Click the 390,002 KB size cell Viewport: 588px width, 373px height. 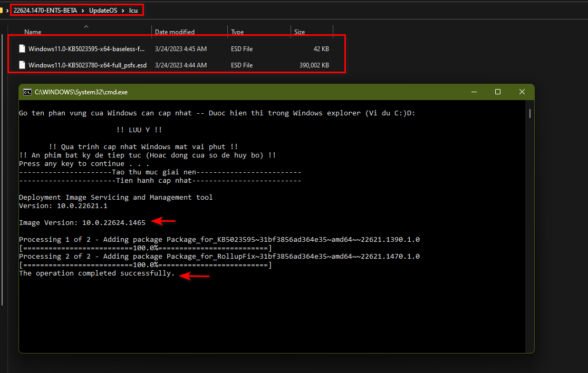click(314, 65)
